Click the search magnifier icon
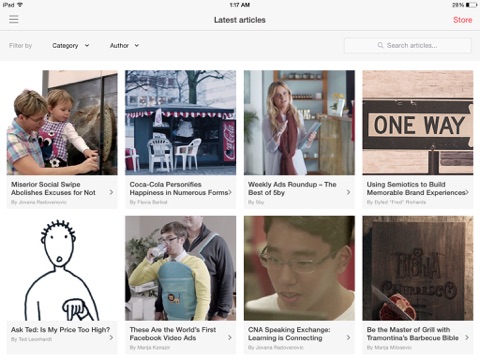The image size is (480, 360). pyautogui.click(x=380, y=45)
